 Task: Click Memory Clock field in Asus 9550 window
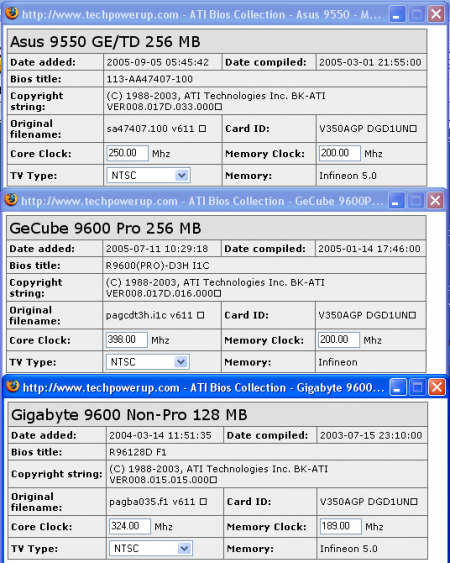339,153
